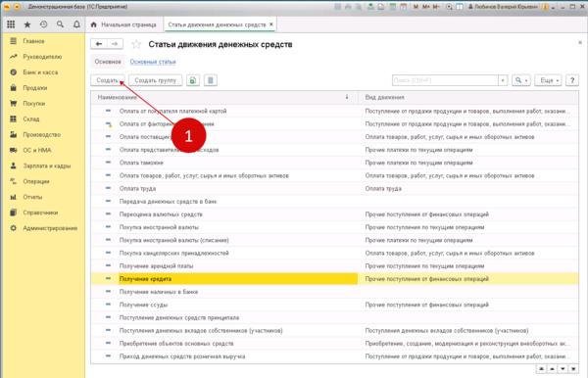Open global search magnifier icon

click(x=60, y=24)
